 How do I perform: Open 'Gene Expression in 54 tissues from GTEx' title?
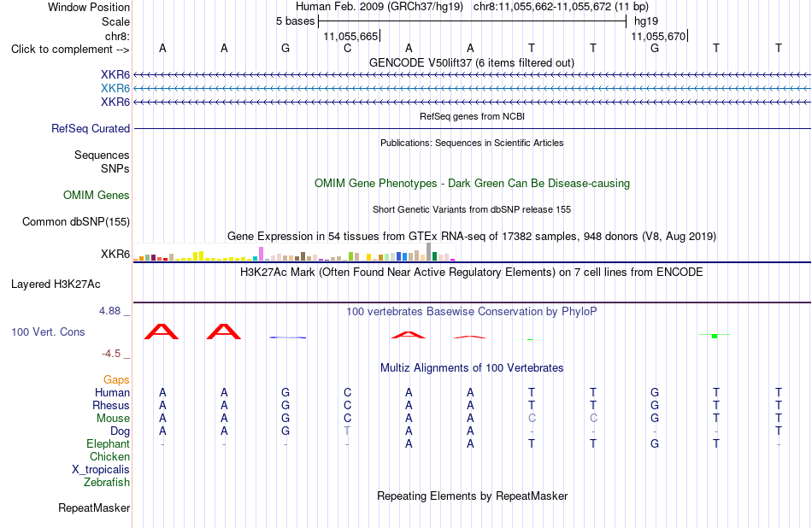tap(471, 236)
